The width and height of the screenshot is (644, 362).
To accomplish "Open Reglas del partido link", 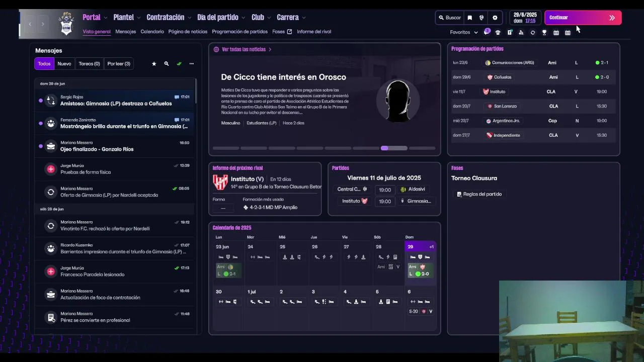I will click(482, 194).
